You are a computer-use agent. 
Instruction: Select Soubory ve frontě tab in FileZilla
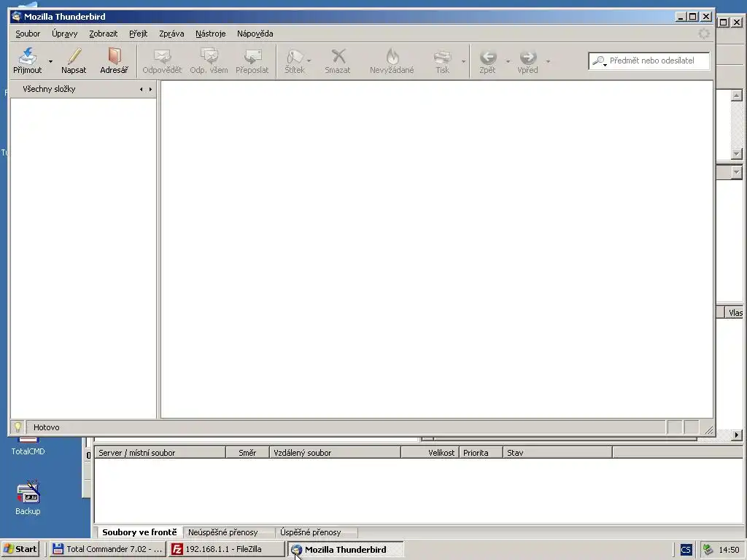(x=139, y=532)
